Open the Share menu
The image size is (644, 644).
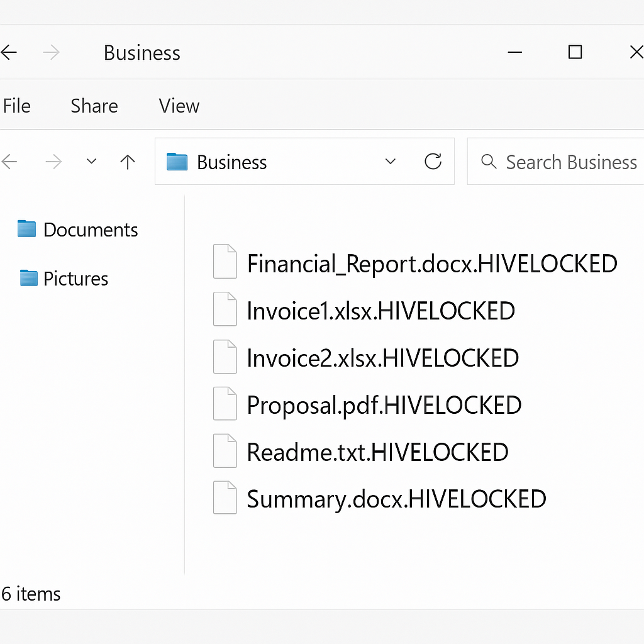(x=94, y=106)
